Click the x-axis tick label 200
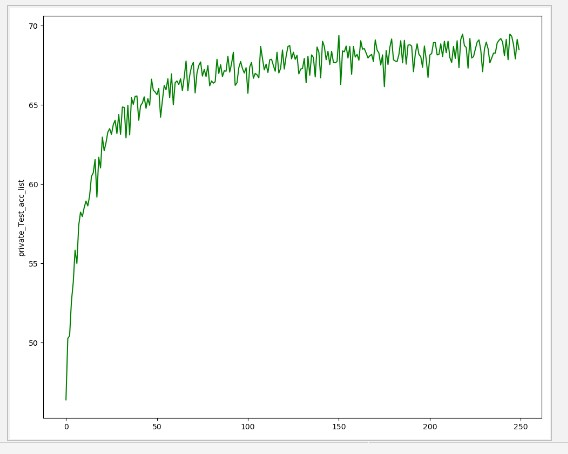 coord(430,427)
